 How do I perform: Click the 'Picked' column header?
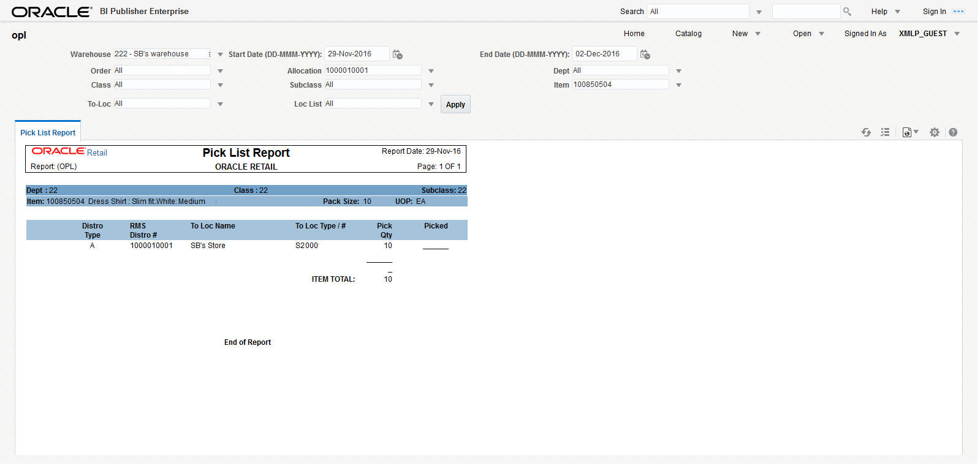[x=436, y=226]
